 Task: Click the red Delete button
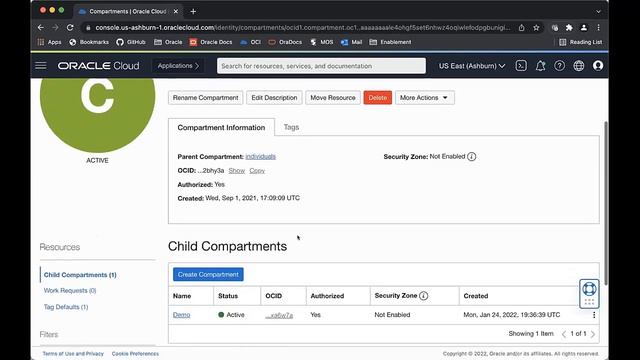click(378, 98)
